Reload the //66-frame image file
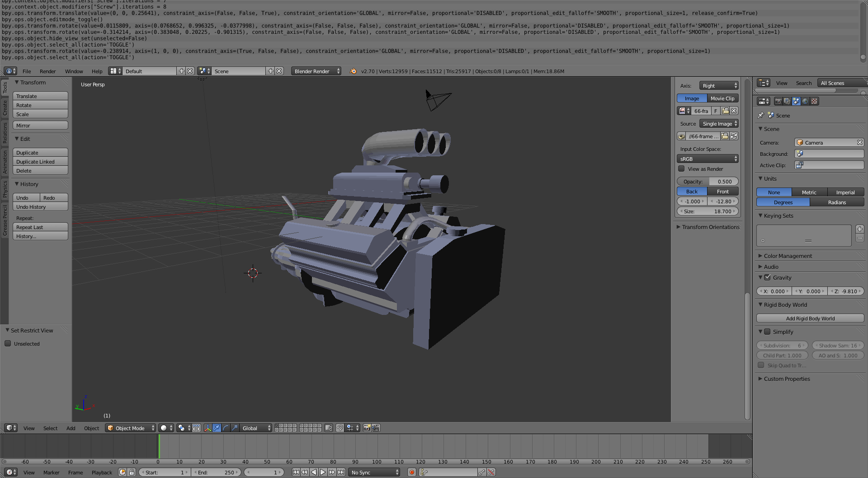The image size is (868, 478). point(734,136)
